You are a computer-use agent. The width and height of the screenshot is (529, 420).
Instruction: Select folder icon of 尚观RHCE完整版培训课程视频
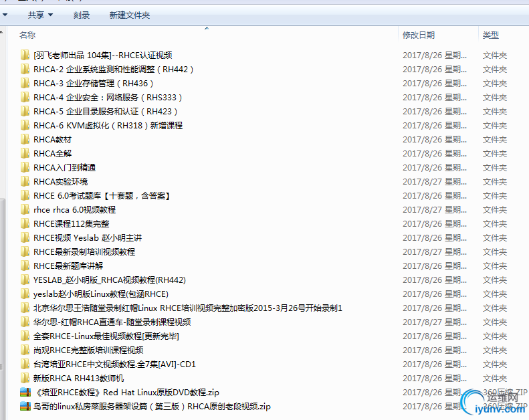(25, 350)
